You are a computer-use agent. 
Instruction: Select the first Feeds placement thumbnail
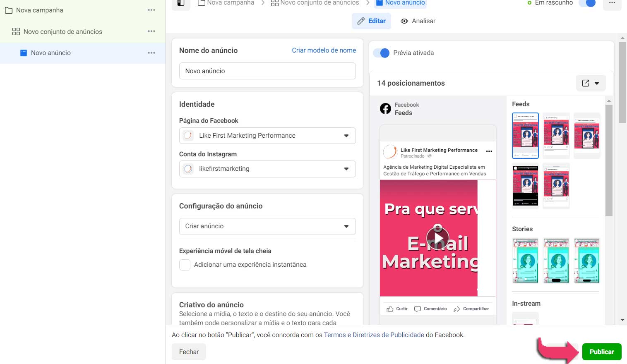tap(525, 136)
